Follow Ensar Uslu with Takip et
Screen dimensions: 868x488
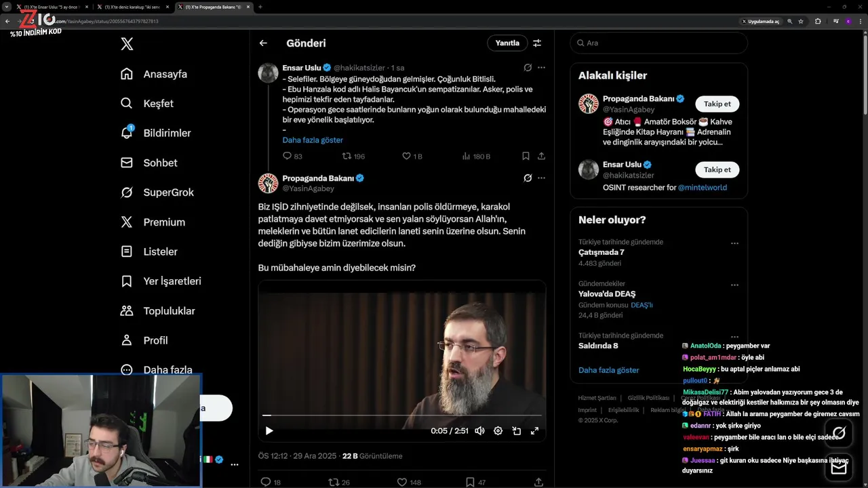click(717, 169)
